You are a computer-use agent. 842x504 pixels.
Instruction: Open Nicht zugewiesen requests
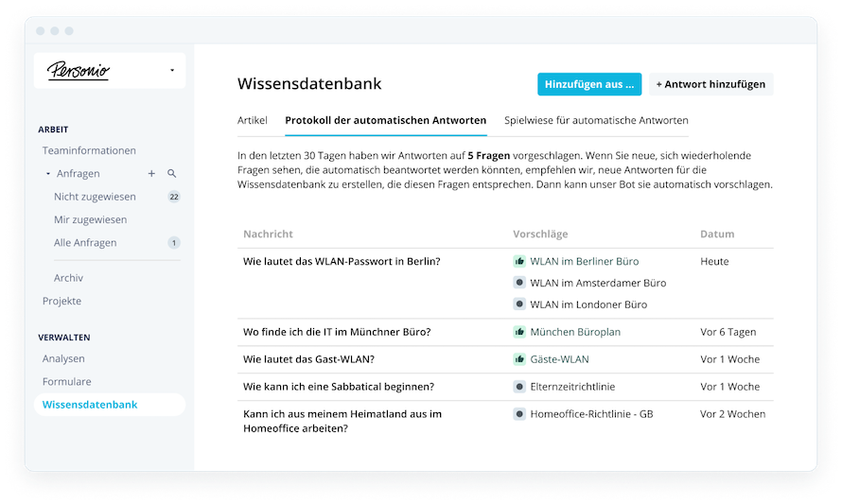[95, 197]
